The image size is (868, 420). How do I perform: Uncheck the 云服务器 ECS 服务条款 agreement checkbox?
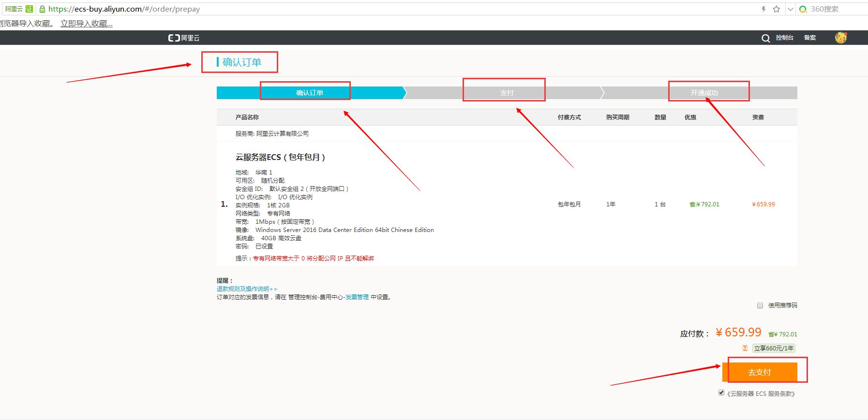721,393
